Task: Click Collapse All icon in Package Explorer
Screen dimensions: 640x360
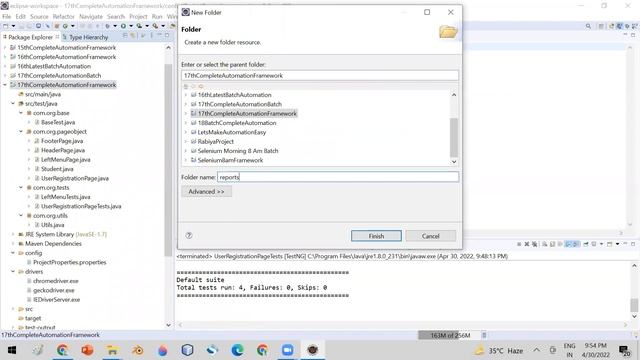Action: (125, 36)
